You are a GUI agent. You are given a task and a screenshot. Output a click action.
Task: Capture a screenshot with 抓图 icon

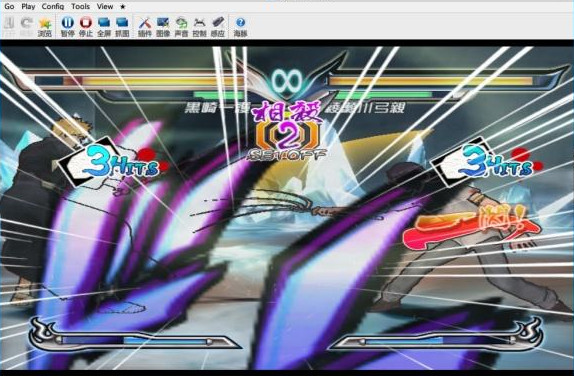pyautogui.click(x=122, y=27)
